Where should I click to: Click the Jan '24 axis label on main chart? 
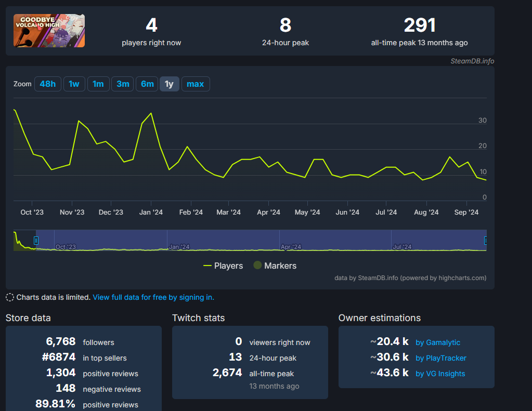151,213
